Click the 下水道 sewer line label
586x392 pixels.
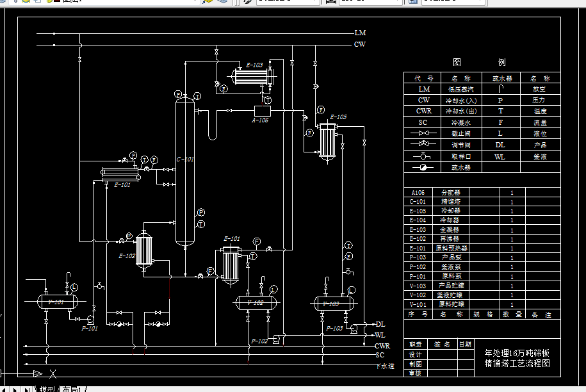[385, 366]
